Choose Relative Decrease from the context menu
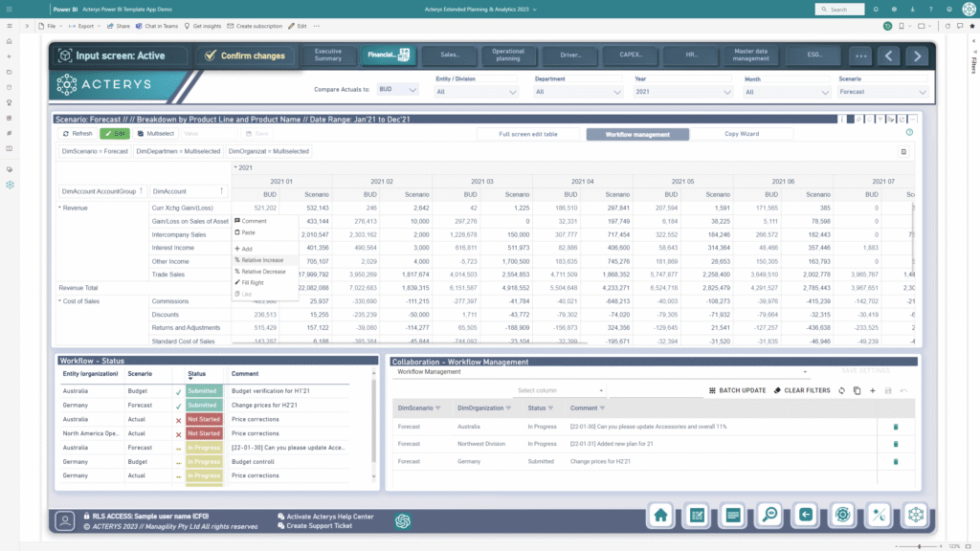 click(263, 272)
